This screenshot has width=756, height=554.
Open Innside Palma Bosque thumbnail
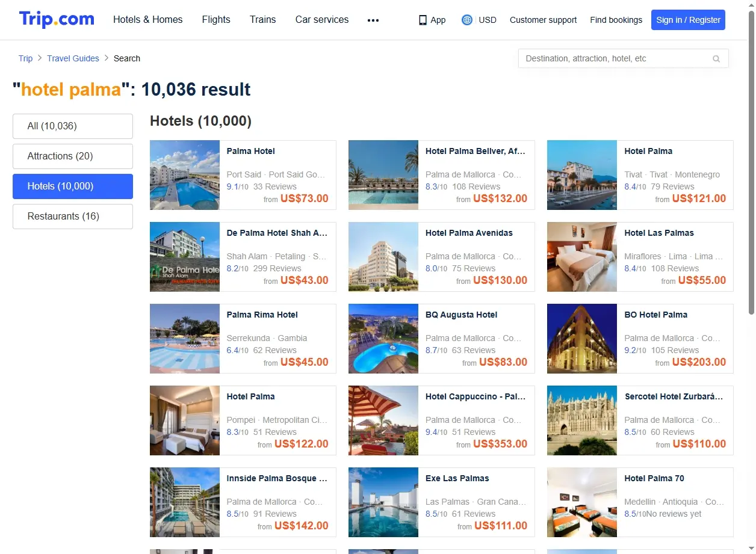(185, 502)
